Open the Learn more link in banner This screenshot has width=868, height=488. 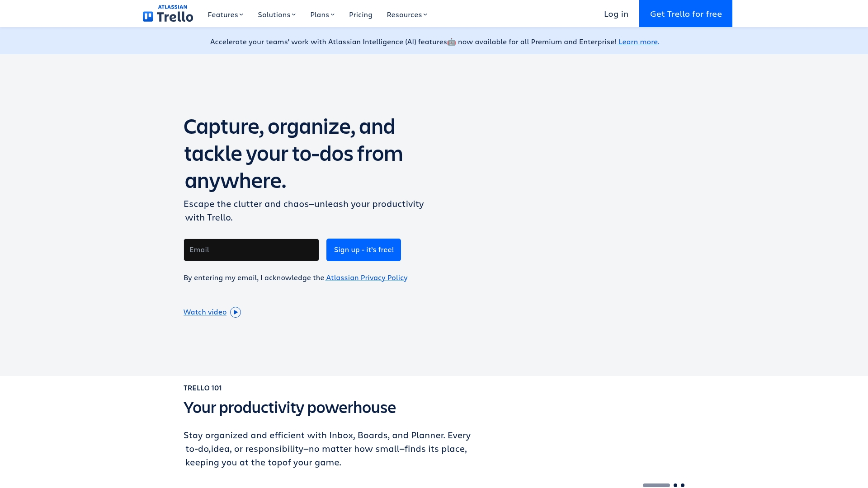(x=637, y=42)
